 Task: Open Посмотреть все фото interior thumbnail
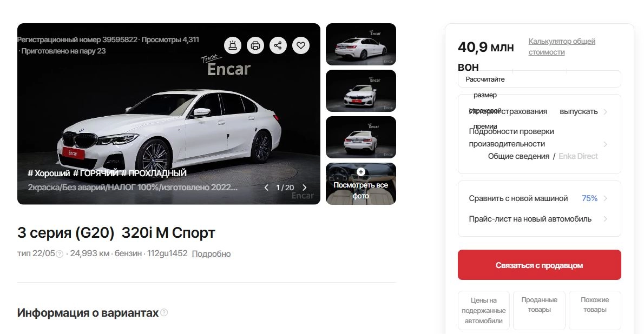360,184
